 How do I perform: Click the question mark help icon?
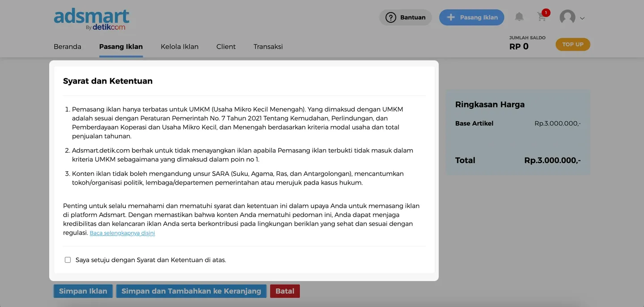pos(391,17)
